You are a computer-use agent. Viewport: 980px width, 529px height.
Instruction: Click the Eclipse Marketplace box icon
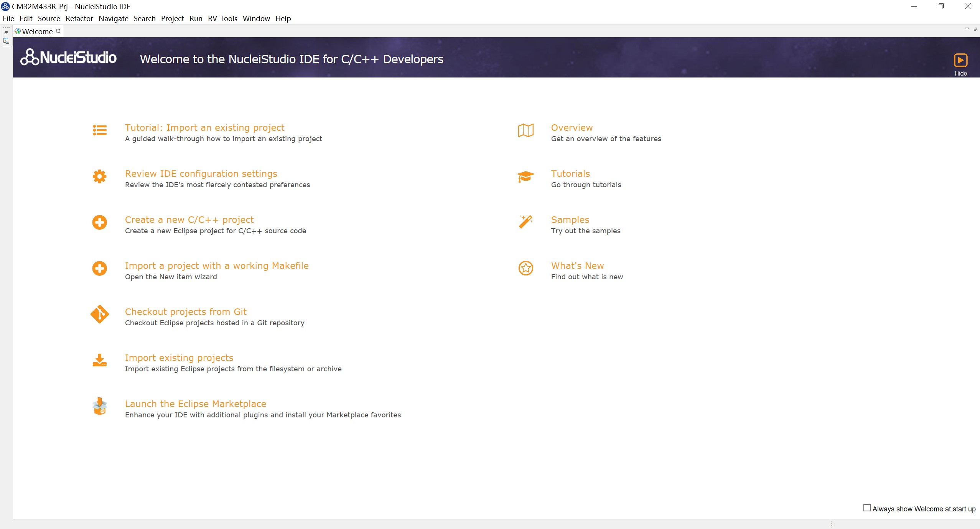[x=100, y=406]
